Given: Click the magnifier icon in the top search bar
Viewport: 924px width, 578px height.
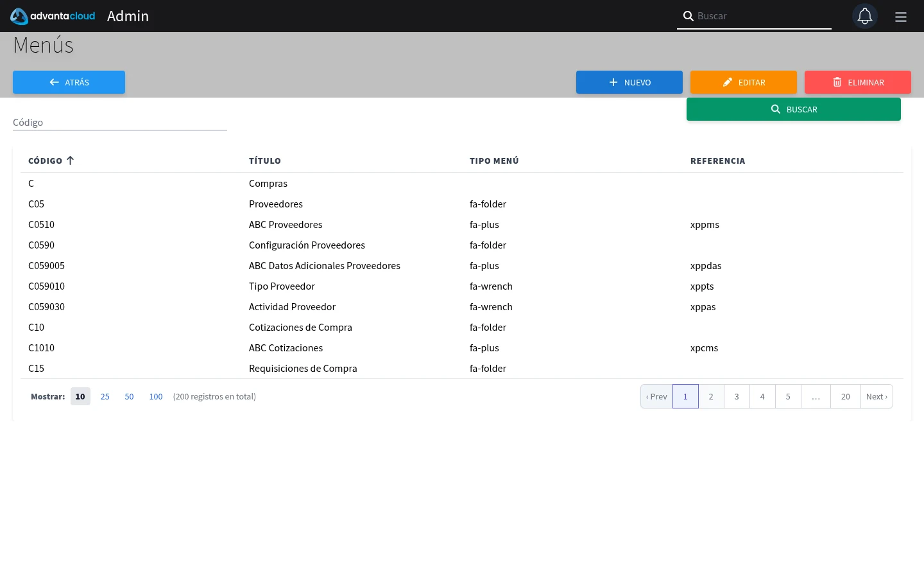Looking at the screenshot, I should tap(688, 16).
